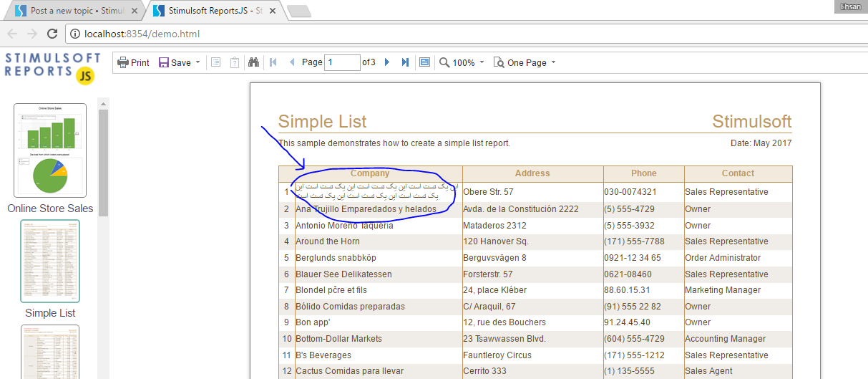Go to previous page

291,62
